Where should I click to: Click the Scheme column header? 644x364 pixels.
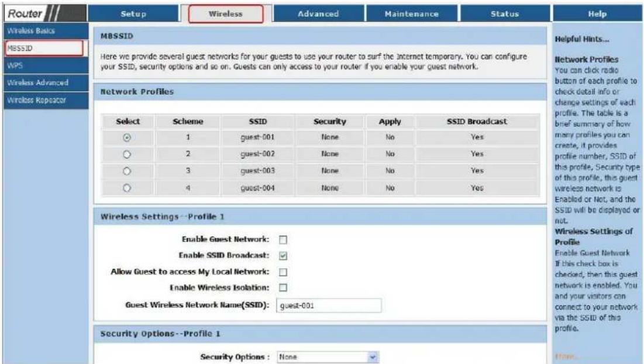(188, 122)
